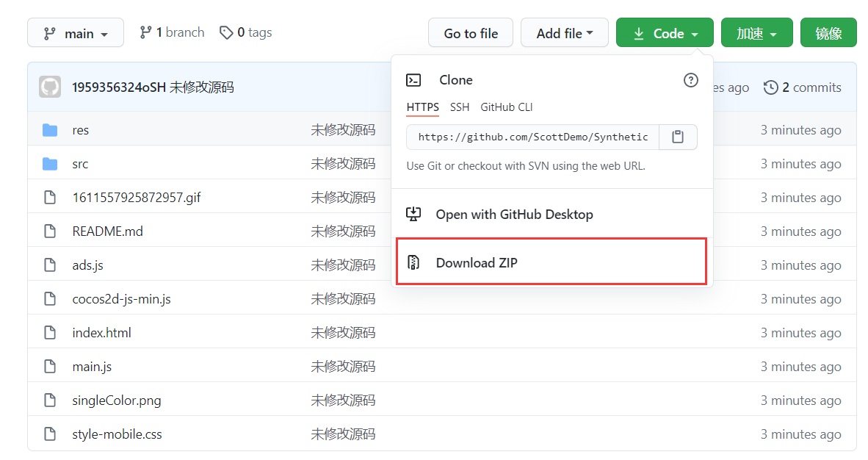Open singleColor.png file
868x460 pixels.
tap(116, 400)
